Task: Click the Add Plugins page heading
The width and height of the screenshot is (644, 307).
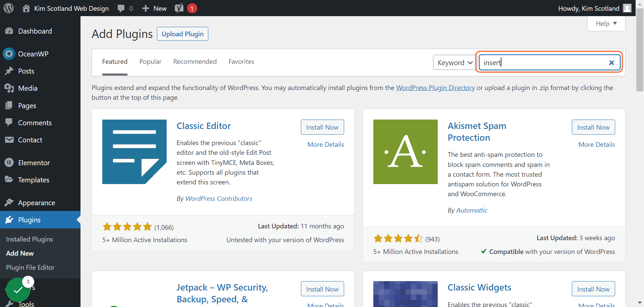Action: point(122,34)
